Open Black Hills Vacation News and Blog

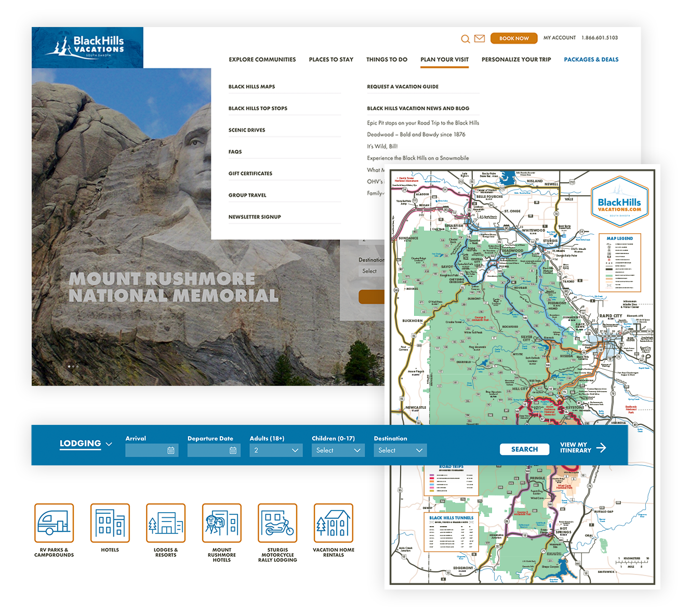[418, 109]
